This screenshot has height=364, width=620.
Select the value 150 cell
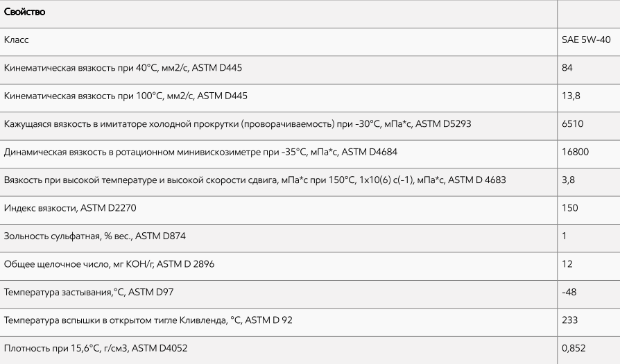[x=570, y=208]
